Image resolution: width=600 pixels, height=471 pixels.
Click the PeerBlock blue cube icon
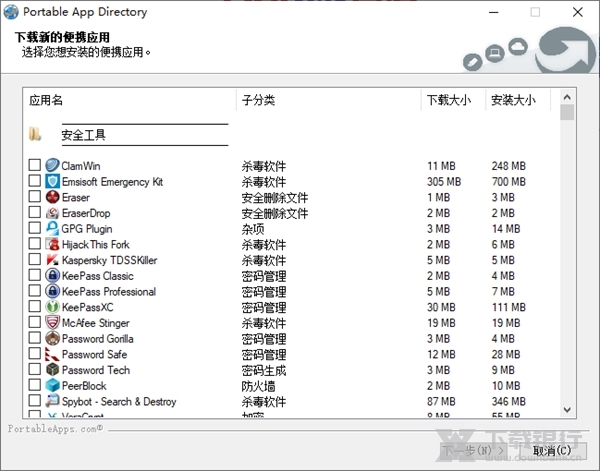[x=52, y=385]
